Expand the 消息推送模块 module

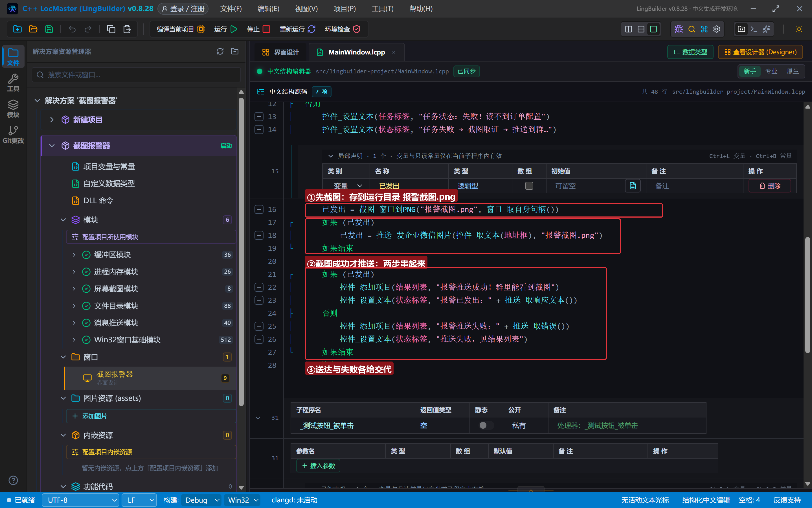click(74, 323)
